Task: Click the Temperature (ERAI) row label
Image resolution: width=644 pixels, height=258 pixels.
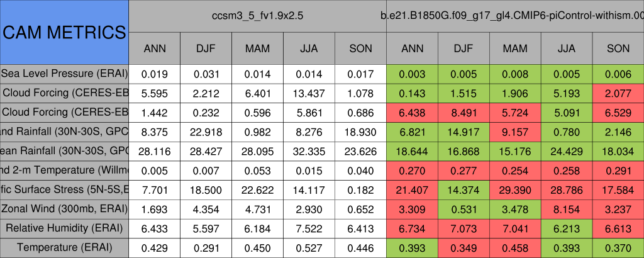Action: 64,248
